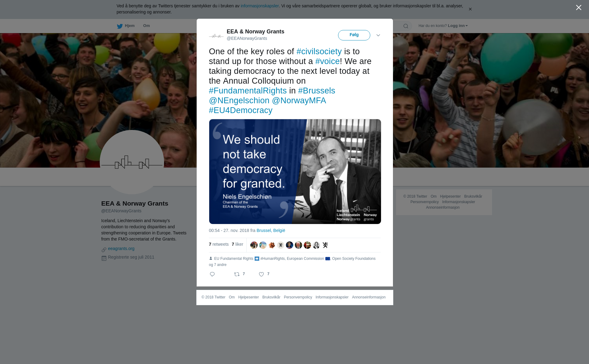The width and height of the screenshot is (589, 364).
Task: Close the tweet overlay with large X
Action: coord(579,8)
